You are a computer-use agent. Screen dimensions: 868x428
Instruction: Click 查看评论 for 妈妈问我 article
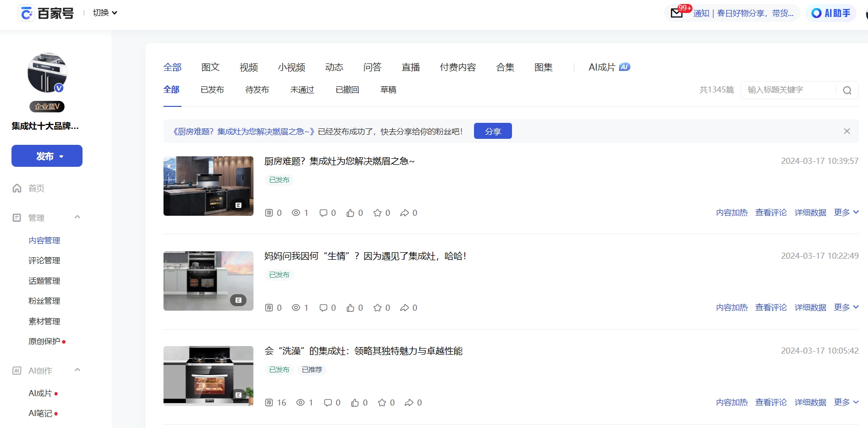point(771,308)
